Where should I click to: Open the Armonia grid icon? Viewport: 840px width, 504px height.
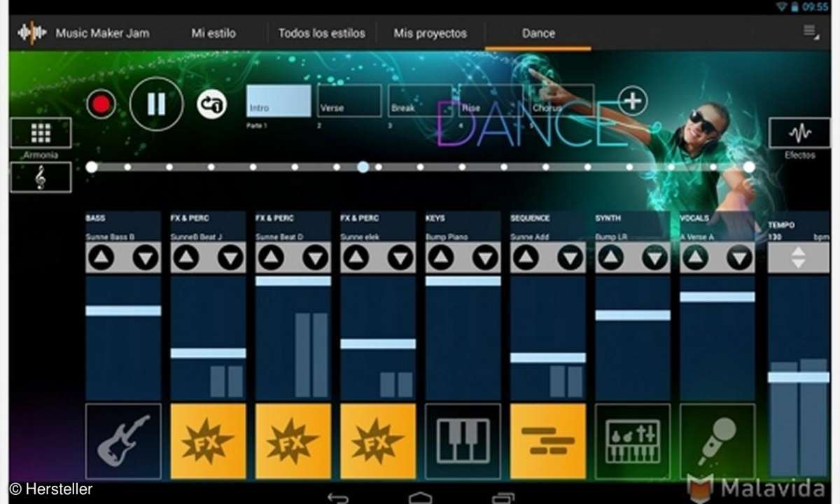pyautogui.click(x=41, y=133)
